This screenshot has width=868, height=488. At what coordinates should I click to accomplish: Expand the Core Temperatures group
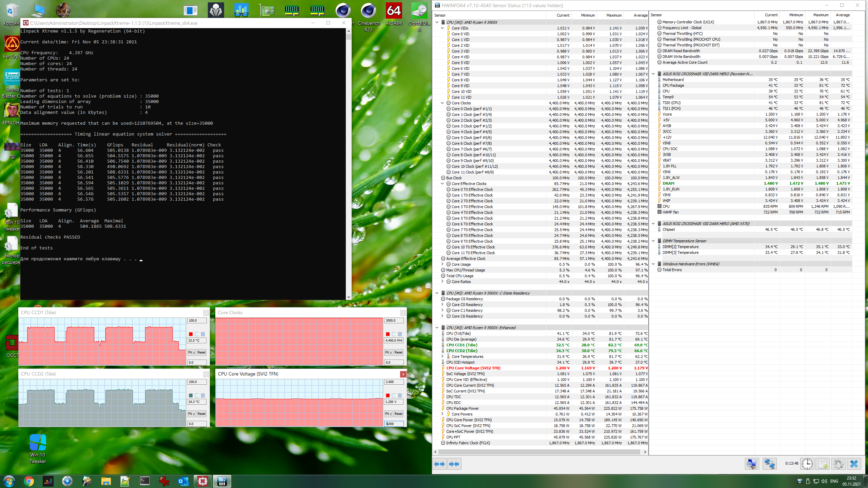tap(442, 357)
